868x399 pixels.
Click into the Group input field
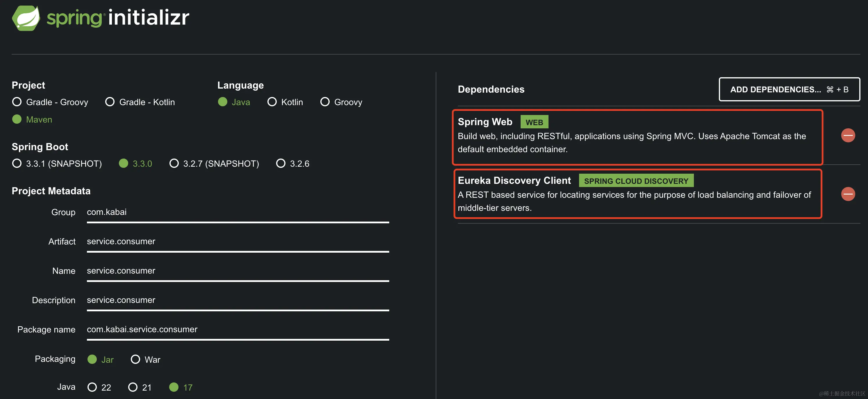pyautogui.click(x=237, y=212)
